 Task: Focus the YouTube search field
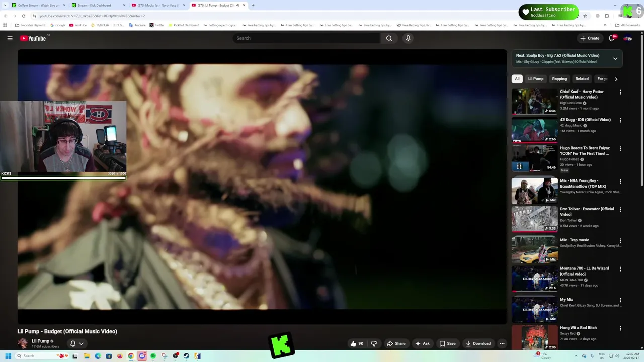(x=307, y=38)
